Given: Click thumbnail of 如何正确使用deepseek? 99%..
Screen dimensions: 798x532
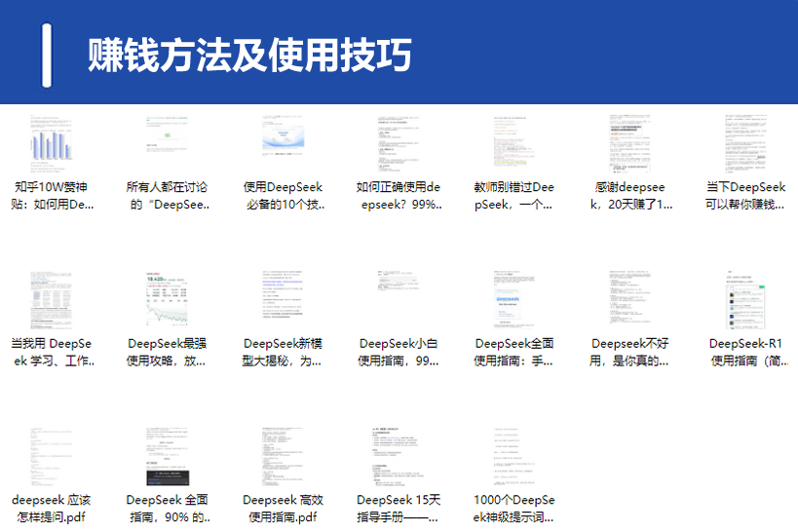Looking at the screenshot, I should pos(399,143).
